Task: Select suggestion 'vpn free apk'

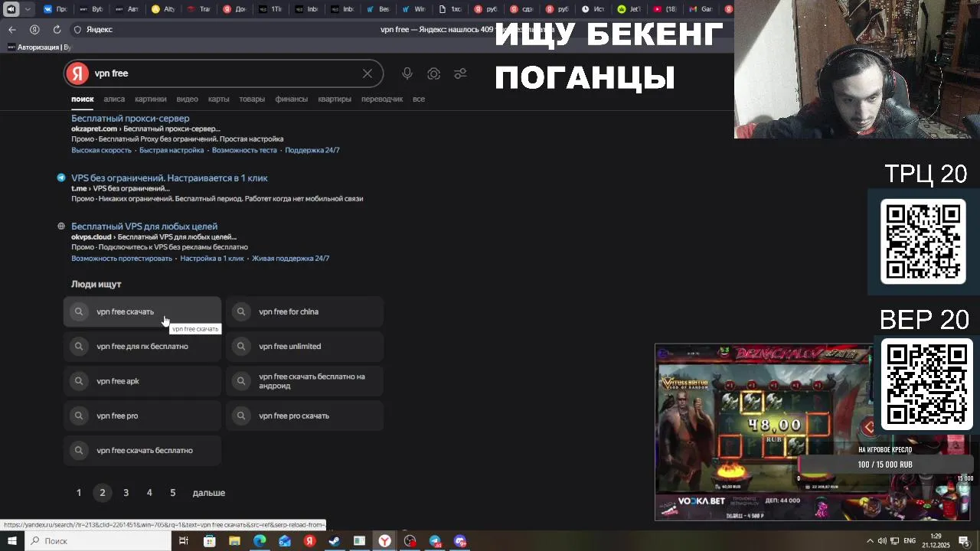Action: pos(142,381)
